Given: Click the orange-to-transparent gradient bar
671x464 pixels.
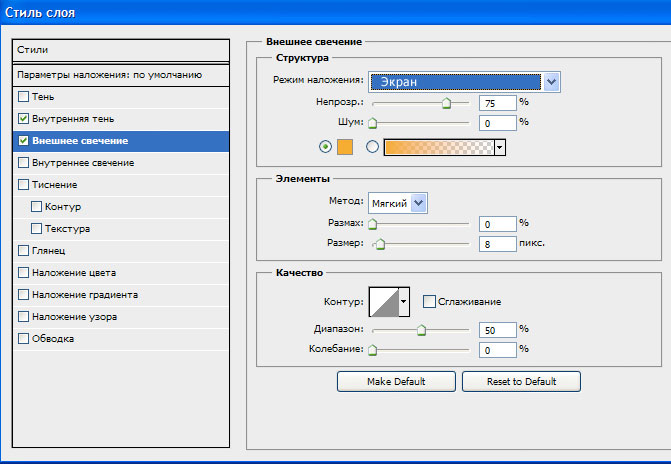Looking at the screenshot, I should (439, 147).
